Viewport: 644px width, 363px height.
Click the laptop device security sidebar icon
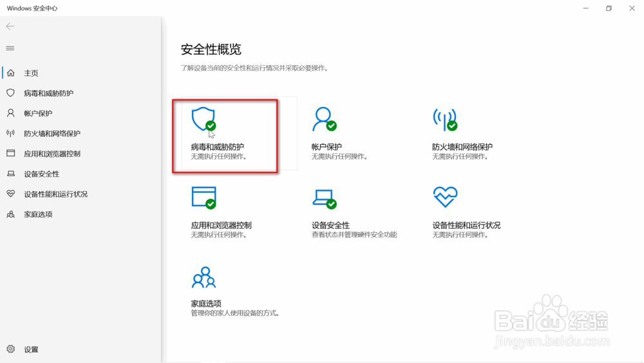coord(11,173)
